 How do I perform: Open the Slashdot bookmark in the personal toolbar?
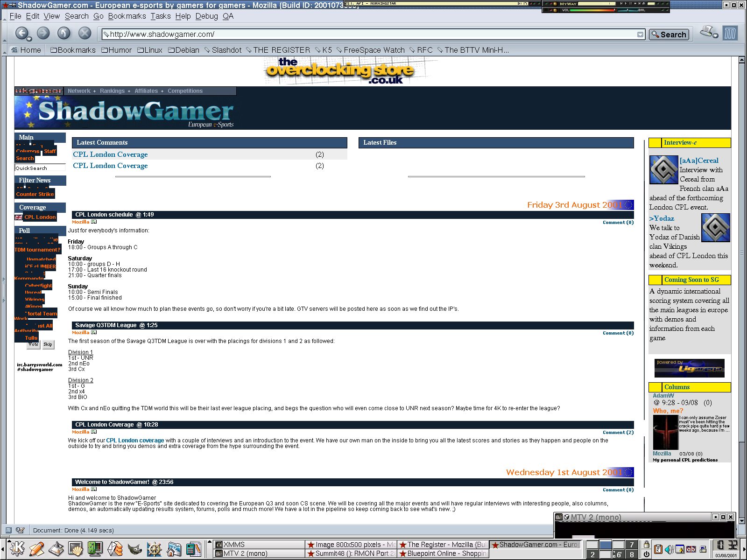[x=223, y=50]
